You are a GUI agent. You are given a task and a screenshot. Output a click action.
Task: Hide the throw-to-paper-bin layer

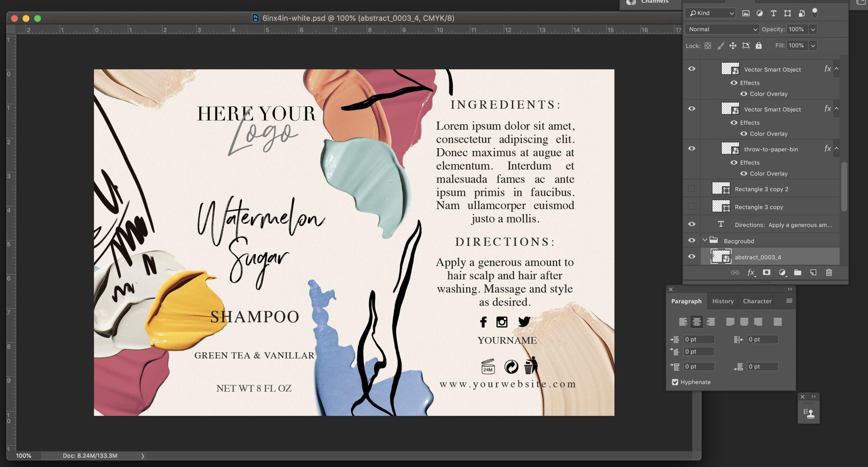pos(691,149)
